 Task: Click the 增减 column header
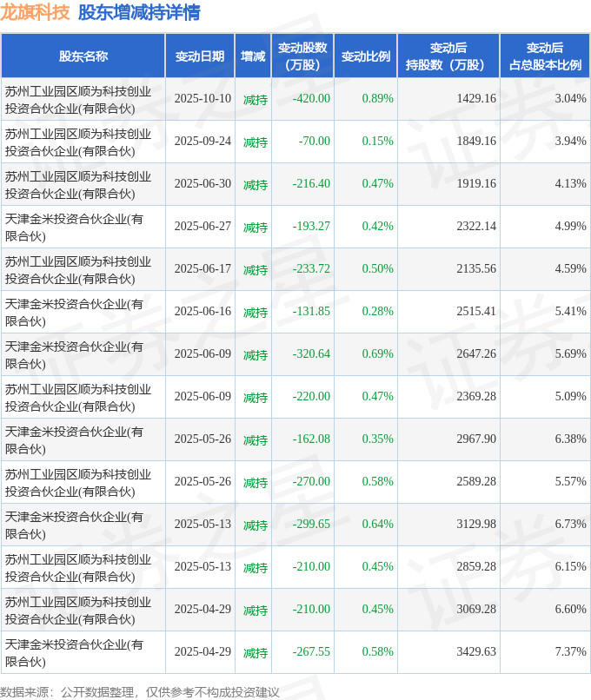point(253,56)
